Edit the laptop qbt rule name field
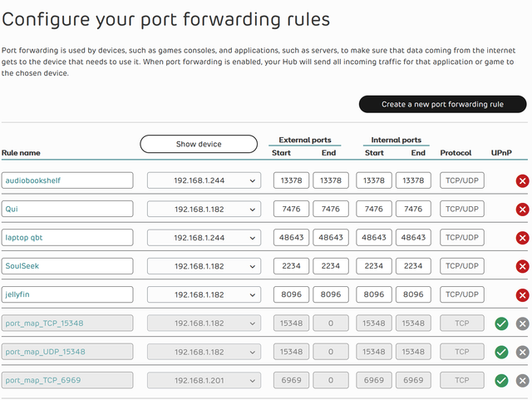Viewport: 532px width, 400px height. coord(67,237)
